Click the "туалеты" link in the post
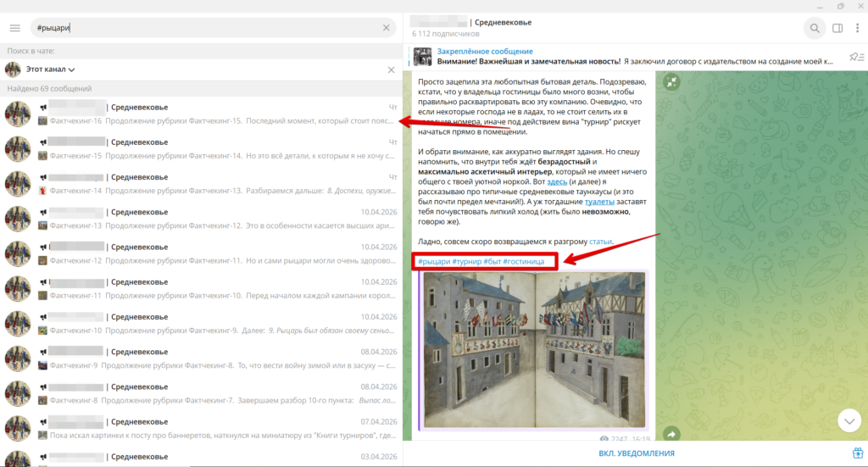This screenshot has height=467, width=868. coord(599,202)
